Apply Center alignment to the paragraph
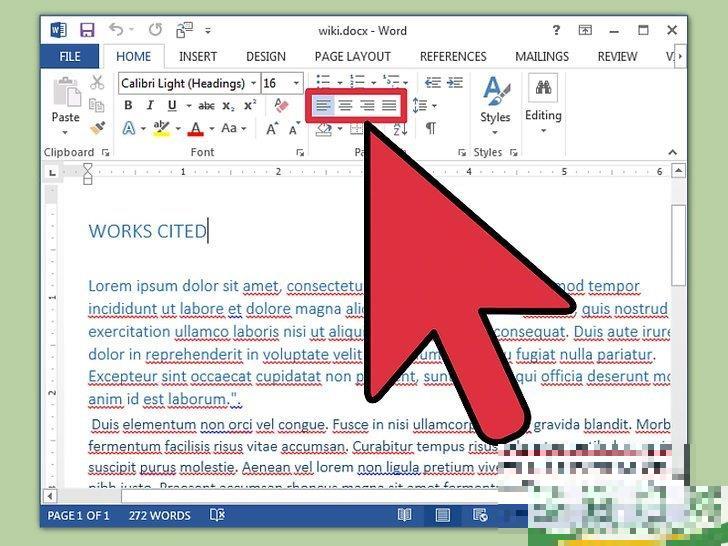Image resolution: width=728 pixels, height=546 pixels. (x=345, y=105)
